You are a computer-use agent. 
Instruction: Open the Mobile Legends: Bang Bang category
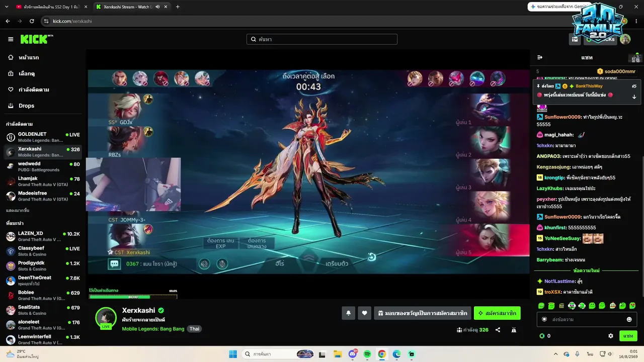pyautogui.click(x=153, y=329)
